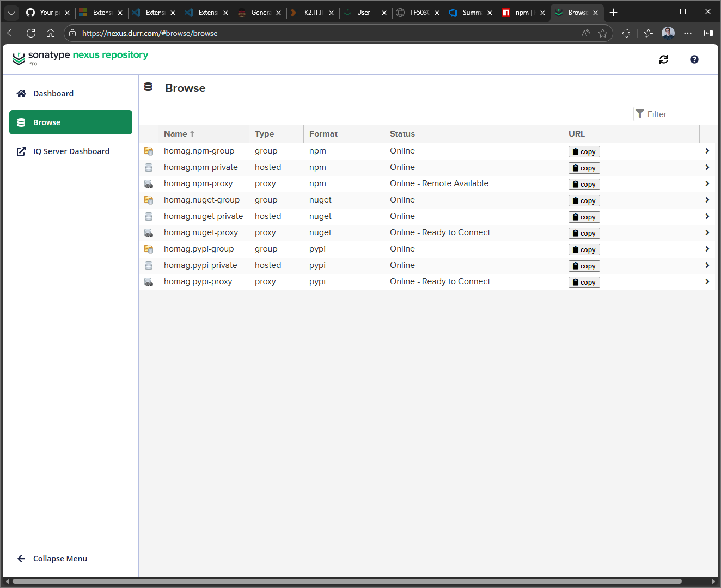
Task: Click the homag.pypi-private hosted database icon
Action: tap(149, 266)
